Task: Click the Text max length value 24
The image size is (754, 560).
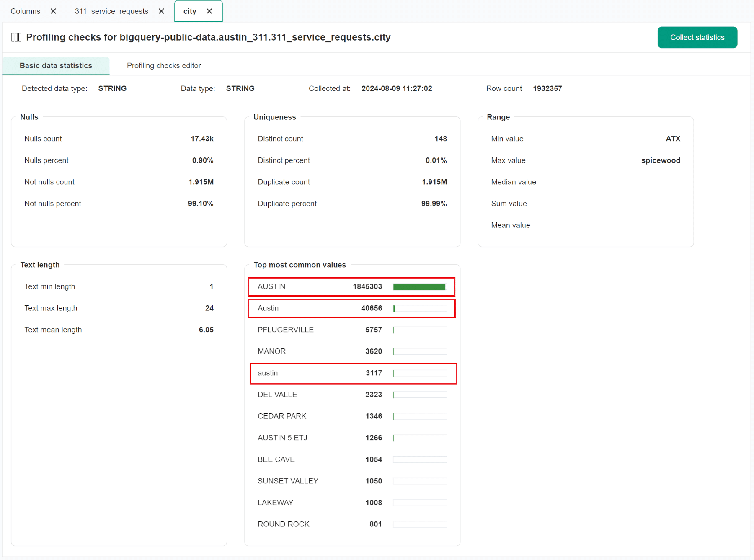Action: point(209,308)
